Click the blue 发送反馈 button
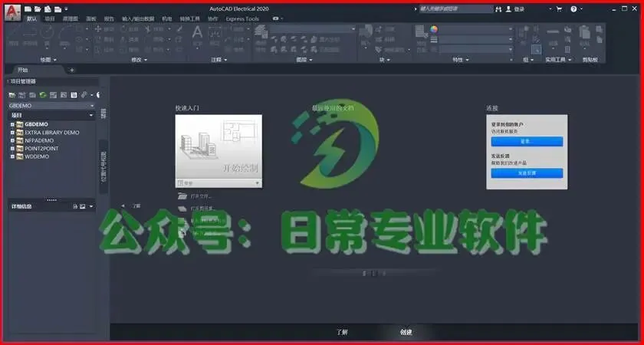The image size is (644, 345). click(527, 173)
